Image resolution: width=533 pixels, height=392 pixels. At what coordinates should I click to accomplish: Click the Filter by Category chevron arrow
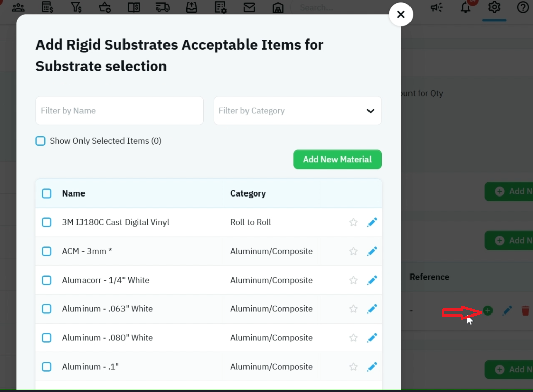(x=371, y=111)
